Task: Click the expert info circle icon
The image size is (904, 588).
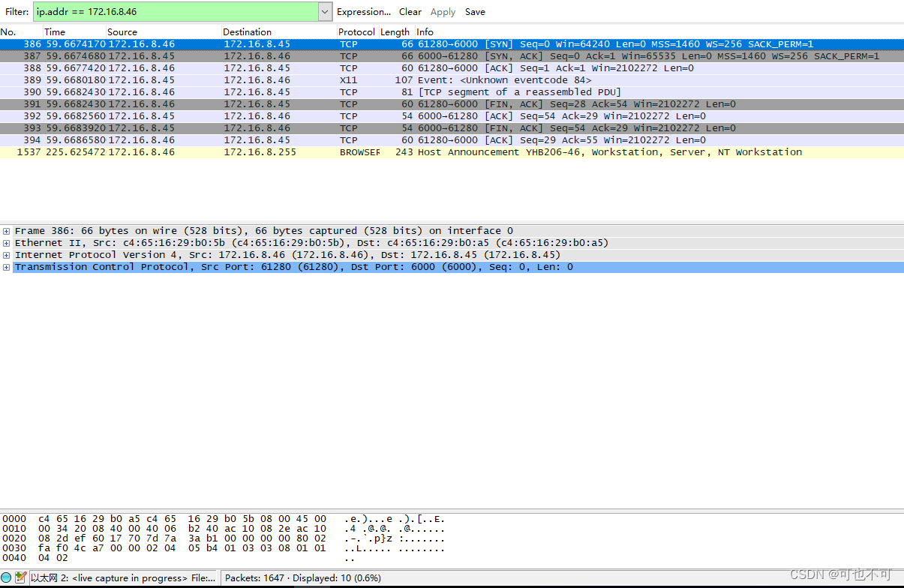Action: 7,578
